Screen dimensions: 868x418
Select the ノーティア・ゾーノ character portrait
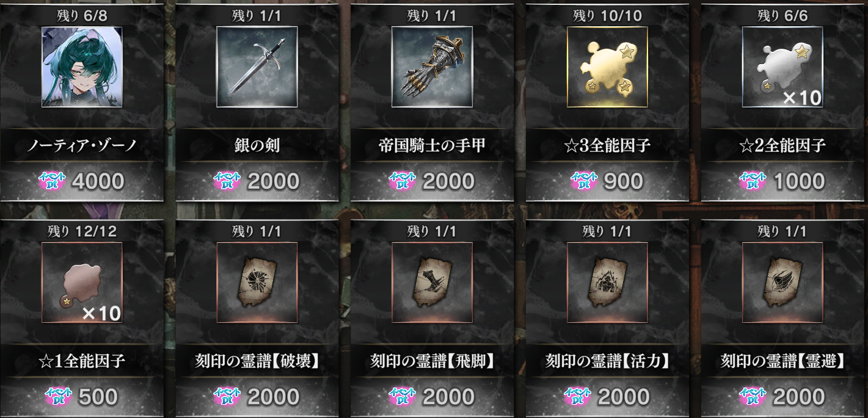coord(82,67)
